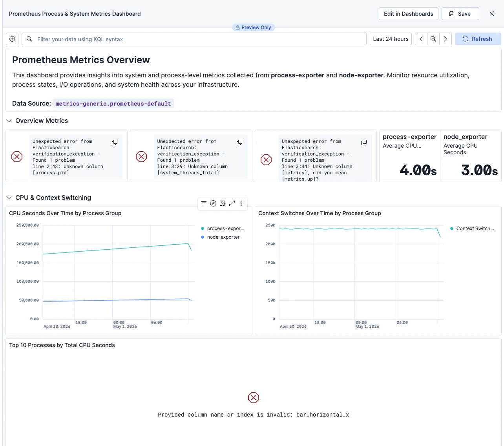Click the 50,000.00 axis label
Screen dimensions: 504x446
point(29,300)
